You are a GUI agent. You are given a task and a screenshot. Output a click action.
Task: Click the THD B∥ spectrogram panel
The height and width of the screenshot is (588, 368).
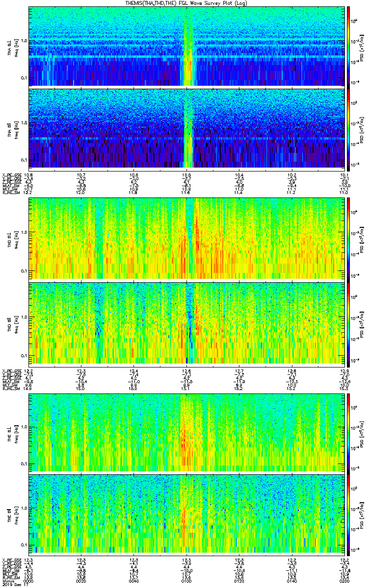pos(186,323)
